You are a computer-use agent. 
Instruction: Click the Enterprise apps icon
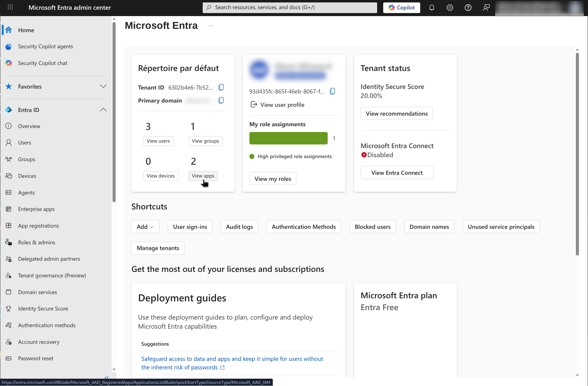tap(8, 209)
